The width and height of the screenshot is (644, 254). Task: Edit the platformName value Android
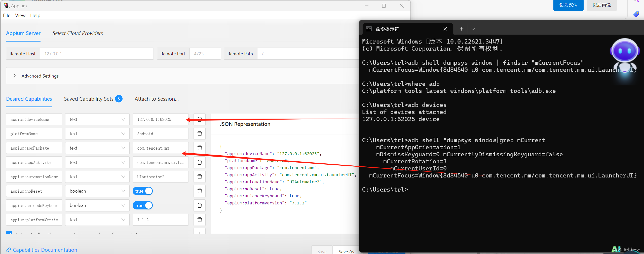pos(161,134)
